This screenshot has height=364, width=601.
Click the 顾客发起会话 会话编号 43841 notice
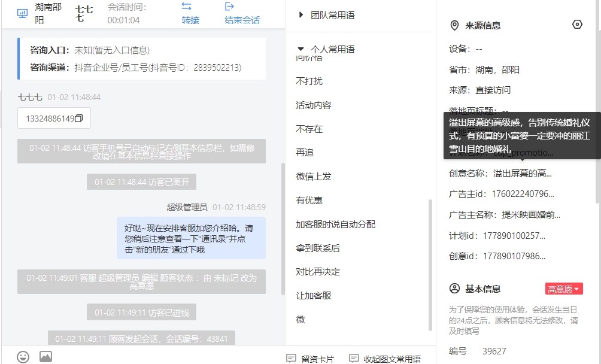141,338
